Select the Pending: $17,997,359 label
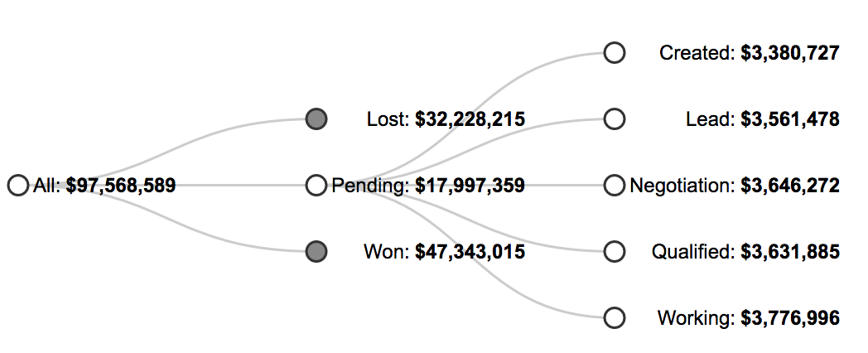 tap(428, 186)
